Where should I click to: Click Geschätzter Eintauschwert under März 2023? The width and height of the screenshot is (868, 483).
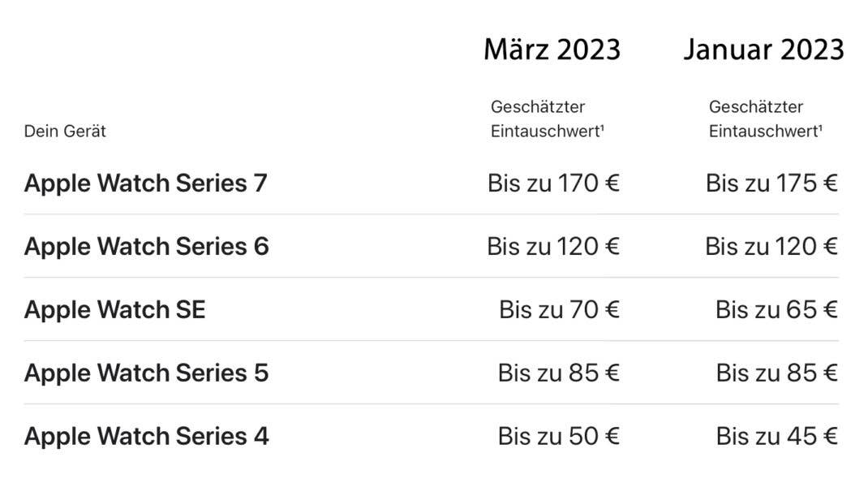(547, 119)
